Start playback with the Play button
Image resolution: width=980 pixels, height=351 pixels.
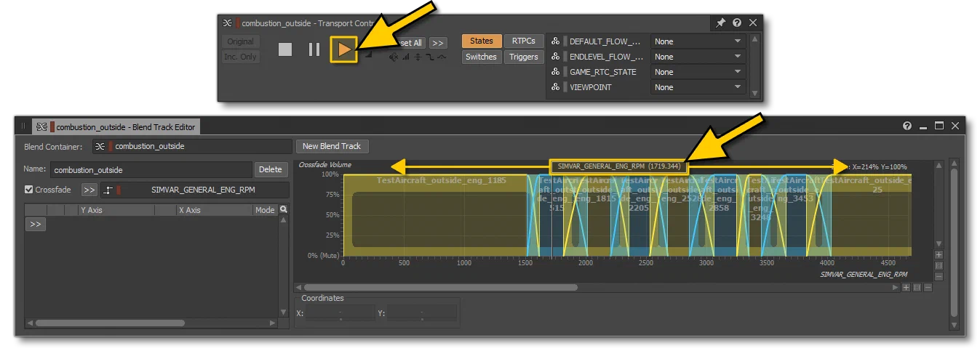point(344,49)
